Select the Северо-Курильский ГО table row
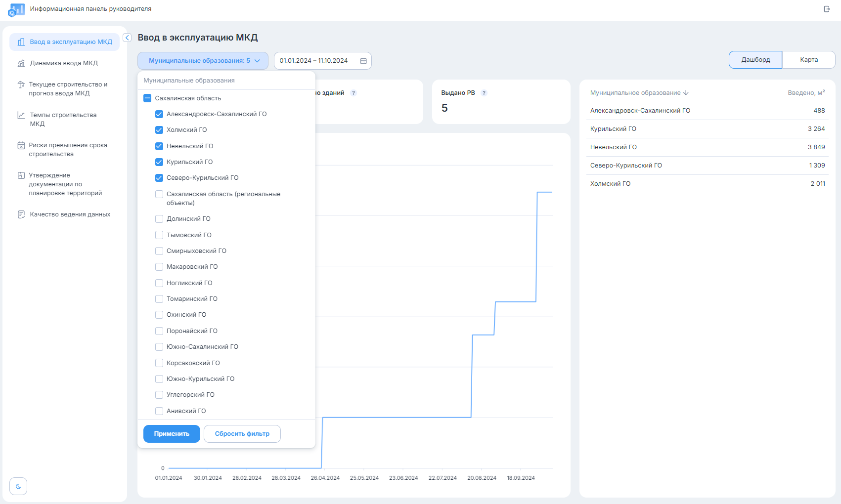This screenshot has height=504, width=841. point(708,166)
